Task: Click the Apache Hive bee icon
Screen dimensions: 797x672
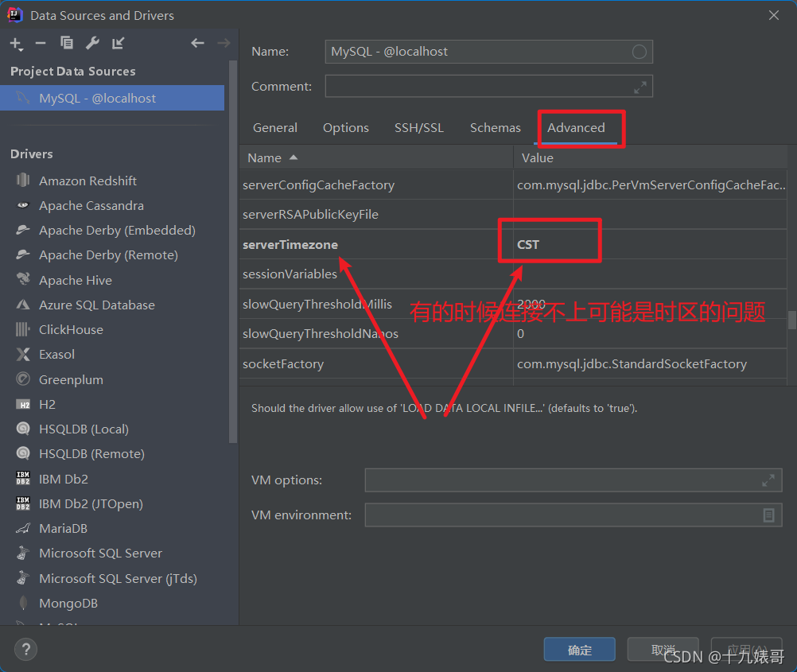Action: coord(23,279)
